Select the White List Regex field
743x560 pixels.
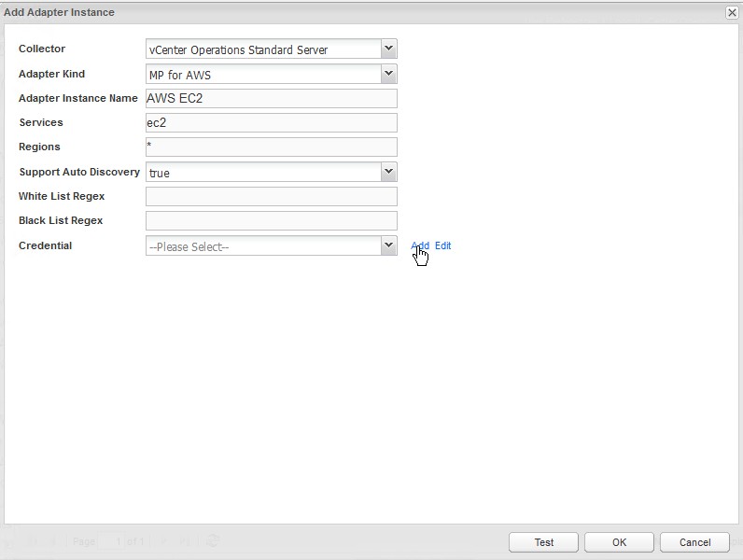[271, 196]
